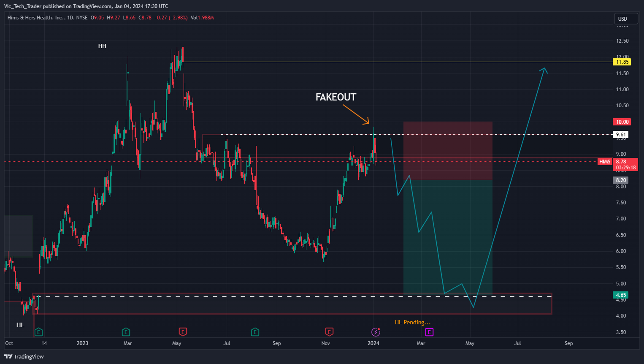The image size is (644, 364).
Task: Open the green E earnings marker right of Jul 2023
Action: tap(255, 332)
